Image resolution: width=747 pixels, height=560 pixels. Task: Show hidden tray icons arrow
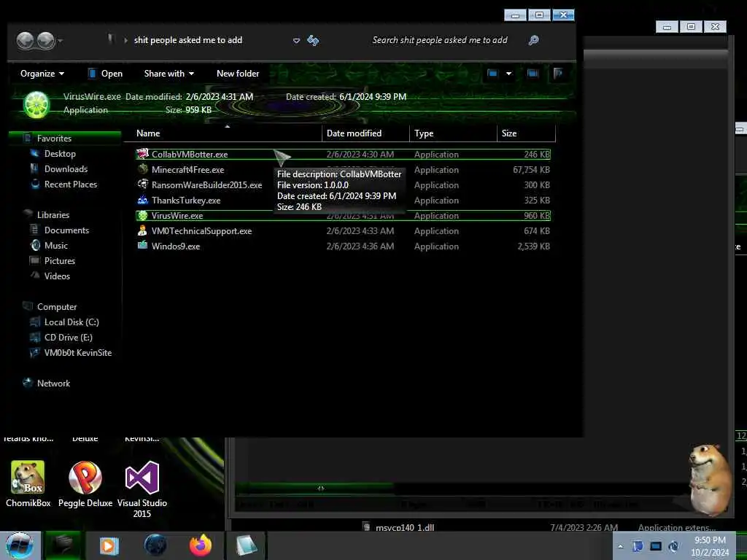coord(620,547)
